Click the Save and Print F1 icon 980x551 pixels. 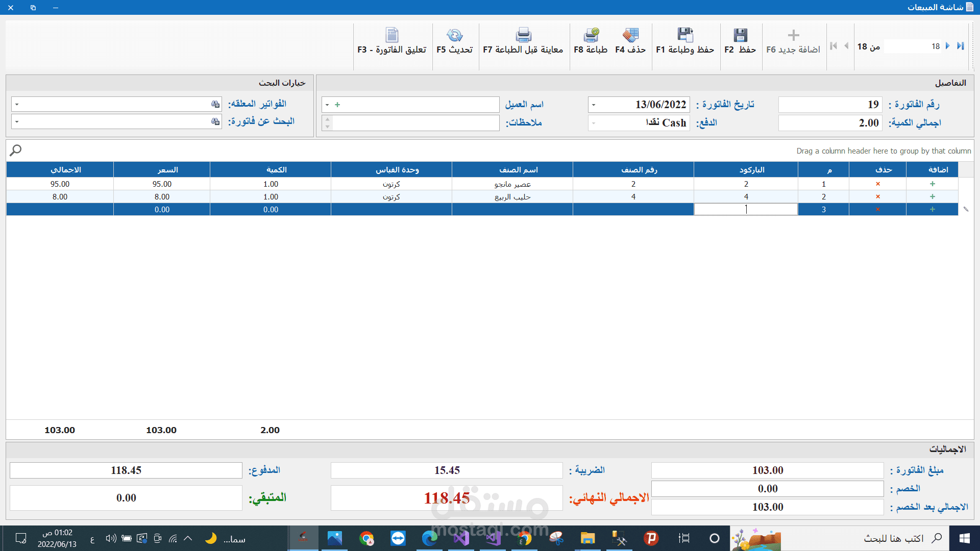685,35
